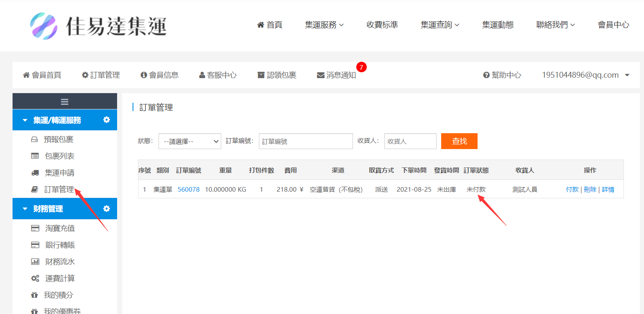
Task: Click 付款 link for order 560078
Action: [x=572, y=190]
